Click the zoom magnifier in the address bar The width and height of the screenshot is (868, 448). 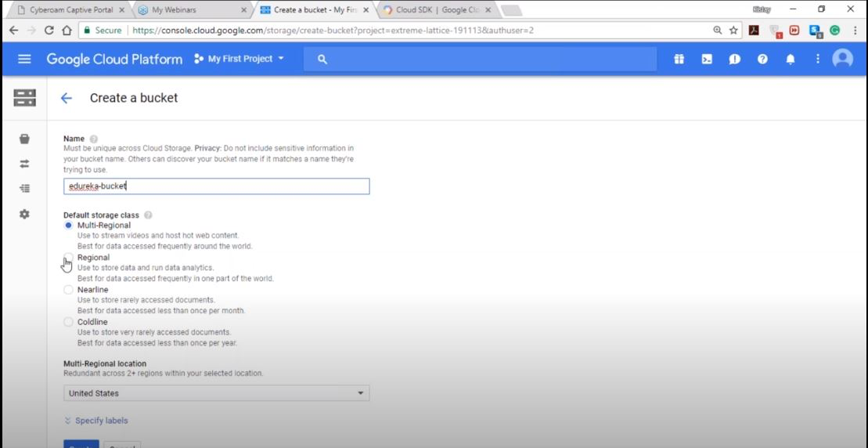click(718, 31)
